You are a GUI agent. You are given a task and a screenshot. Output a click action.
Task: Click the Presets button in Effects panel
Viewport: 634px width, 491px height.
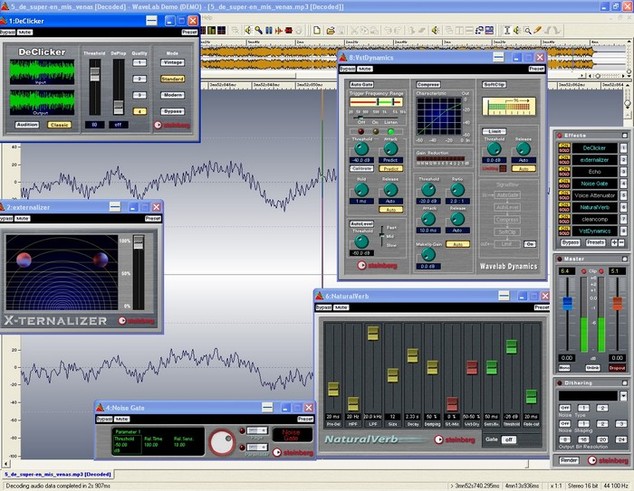coord(595,243)
